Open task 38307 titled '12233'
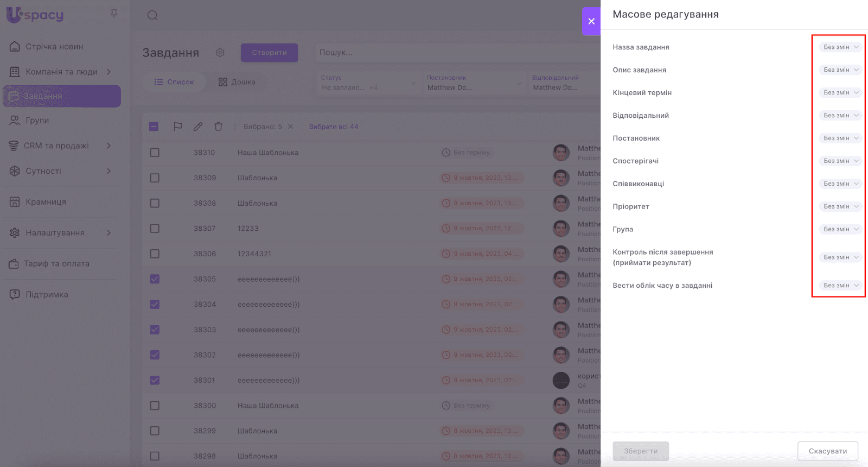 [248, 229]
